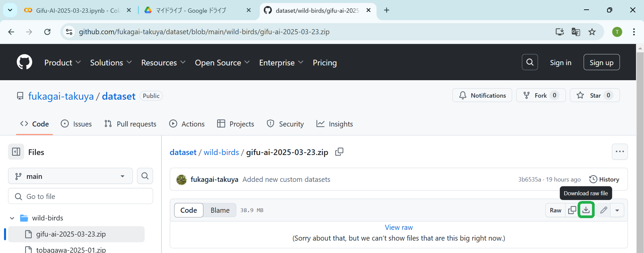Click the browser address bar URL

tap(204, 32)
